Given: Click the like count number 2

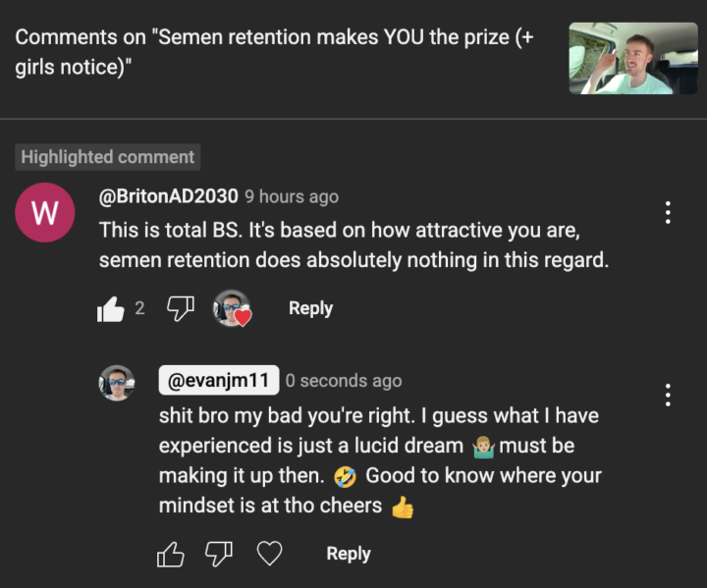Looking at the screenshot, I should point(139,308).
